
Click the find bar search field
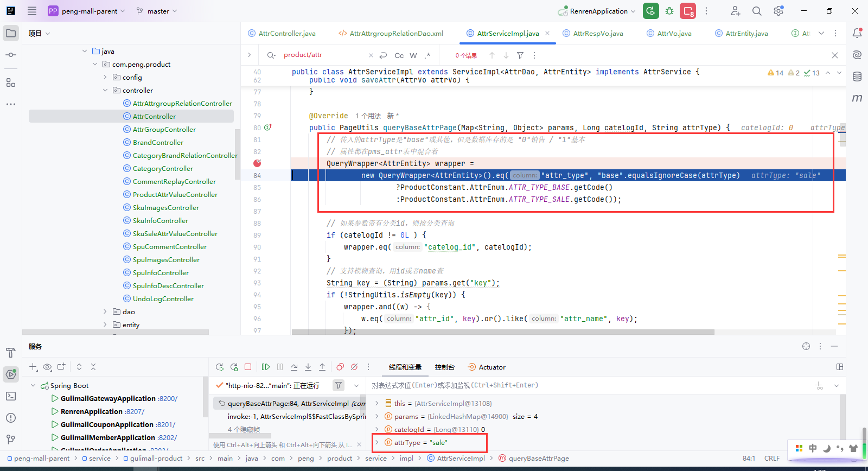pyautogui.click(x=323, y=55)
